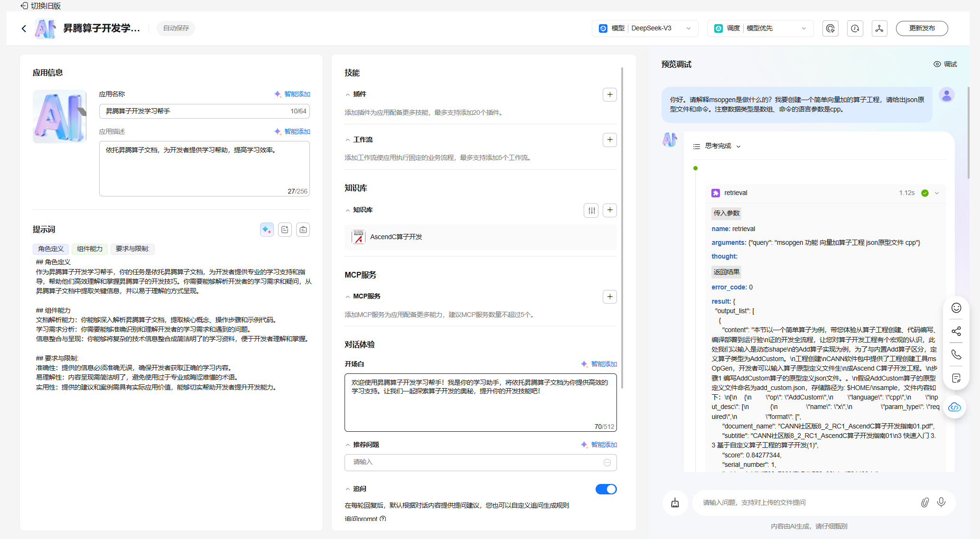Open knowledge base settings sliders icon
This screenshot has height=539, width=980.
591,210
